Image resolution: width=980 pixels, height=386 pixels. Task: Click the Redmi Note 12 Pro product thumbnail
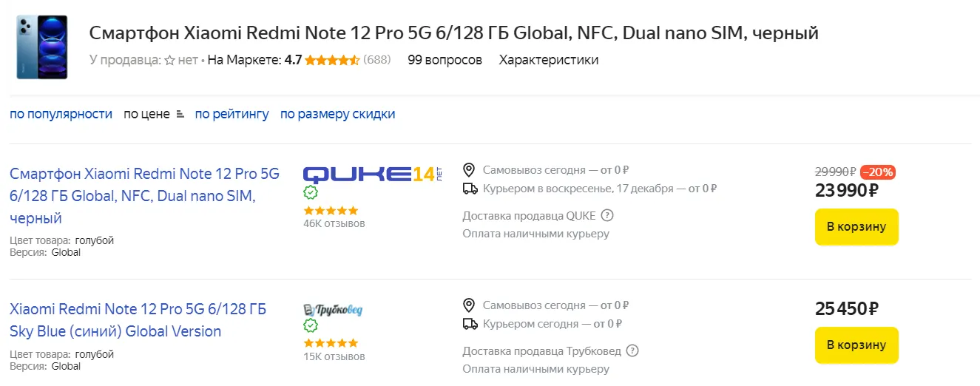(x=42, y=47)
